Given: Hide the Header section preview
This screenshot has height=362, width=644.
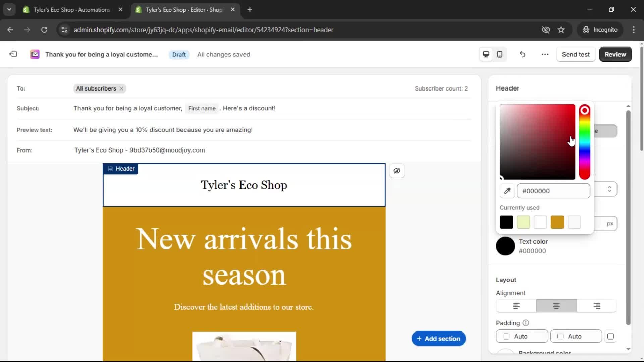Looking at the screenshot, I should [397, 171].
